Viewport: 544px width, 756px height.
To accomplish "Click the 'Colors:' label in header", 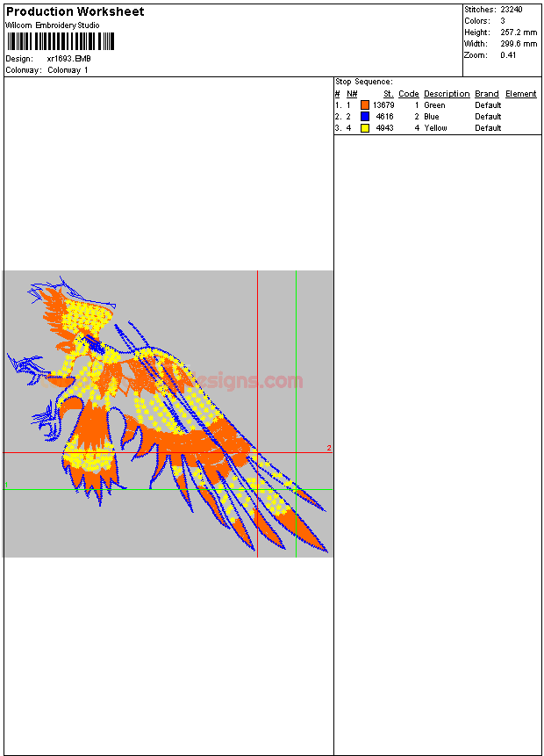I will (x=477, y=21).
